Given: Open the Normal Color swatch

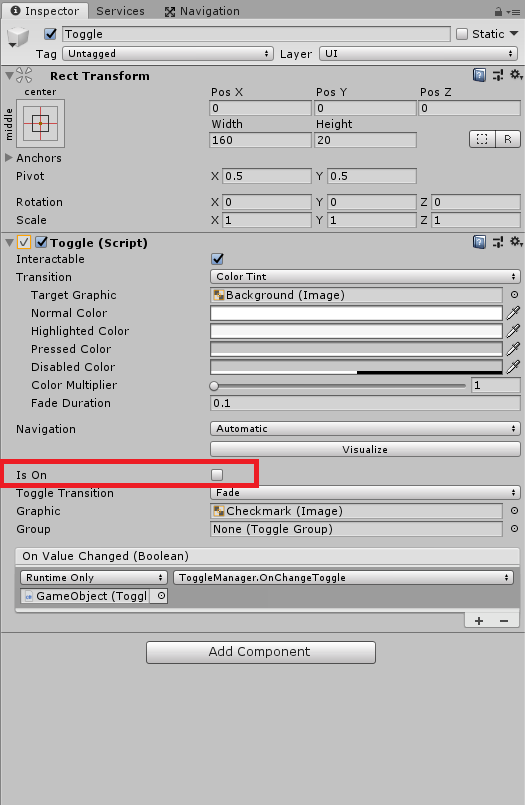Looking at the screenshot, I should click(x=356, y=313).
